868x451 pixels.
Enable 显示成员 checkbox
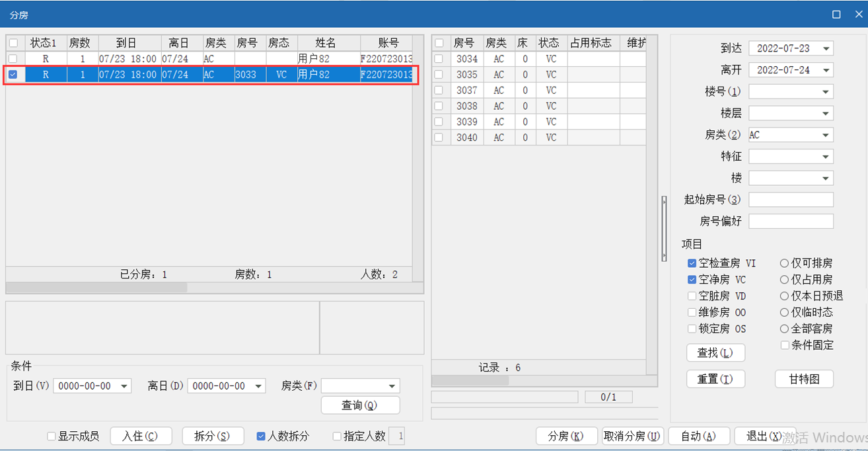coord(51,436)
